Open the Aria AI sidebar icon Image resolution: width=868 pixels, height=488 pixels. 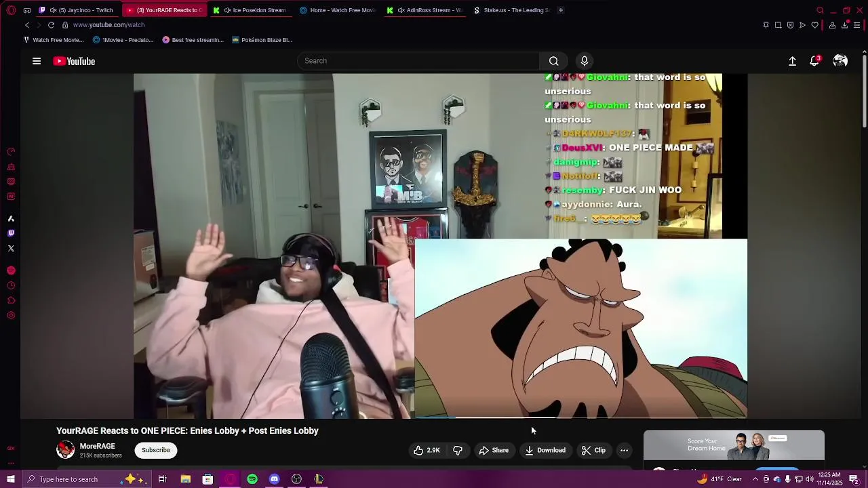click(11, 218)
